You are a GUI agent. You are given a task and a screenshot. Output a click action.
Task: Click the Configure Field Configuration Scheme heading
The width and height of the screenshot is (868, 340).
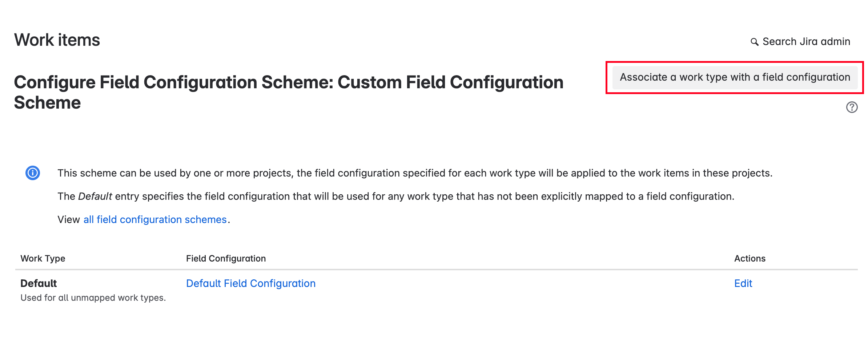[288, 82]
